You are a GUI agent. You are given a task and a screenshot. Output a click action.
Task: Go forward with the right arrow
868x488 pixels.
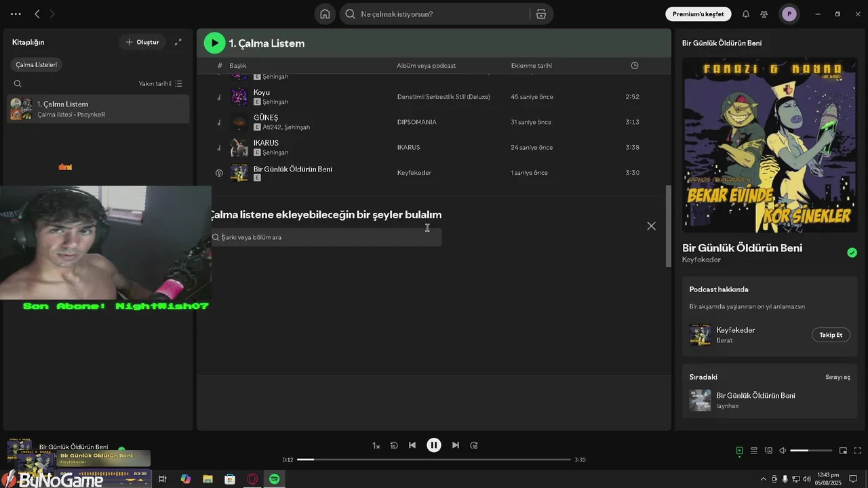pos(53,14)
